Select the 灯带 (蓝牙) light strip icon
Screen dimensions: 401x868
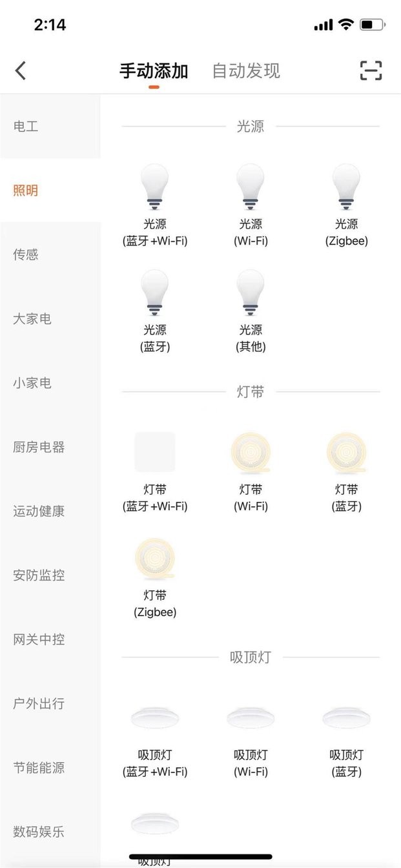click(346, 453)
